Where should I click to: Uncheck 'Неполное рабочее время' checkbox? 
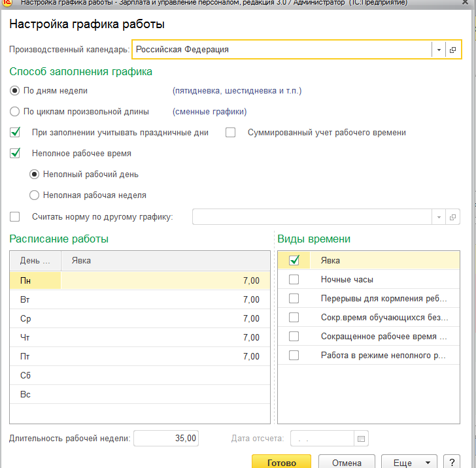click(15, 153)
